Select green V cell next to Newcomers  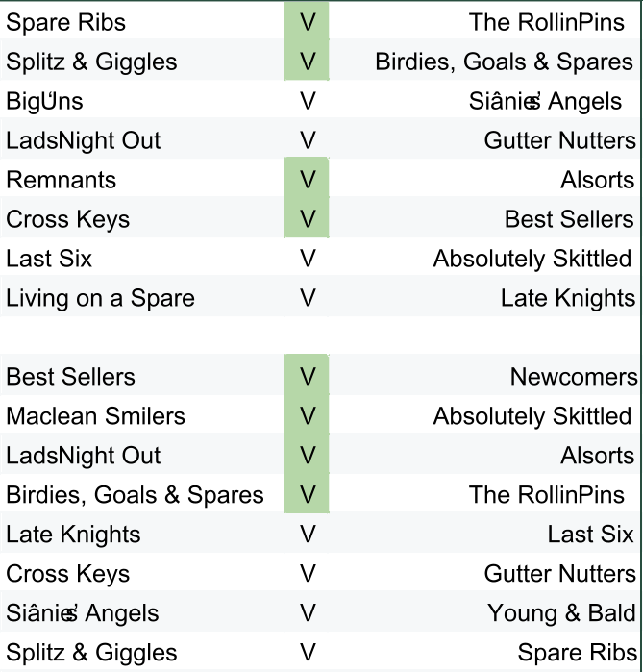(307, 377)
